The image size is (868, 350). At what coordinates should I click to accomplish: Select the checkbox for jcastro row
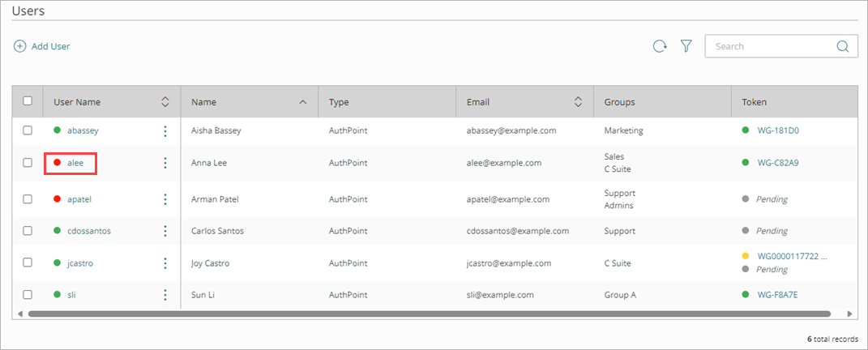[x=28, y=263]
